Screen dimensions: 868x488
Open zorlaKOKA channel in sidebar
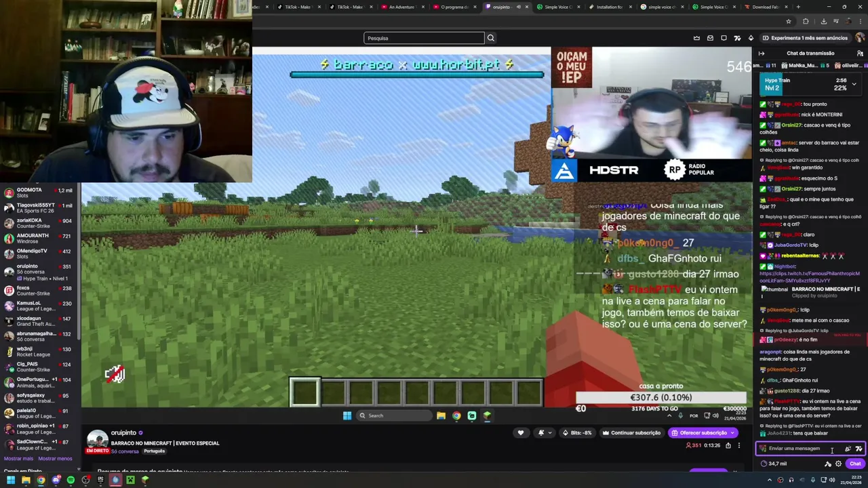coord(39,223)
